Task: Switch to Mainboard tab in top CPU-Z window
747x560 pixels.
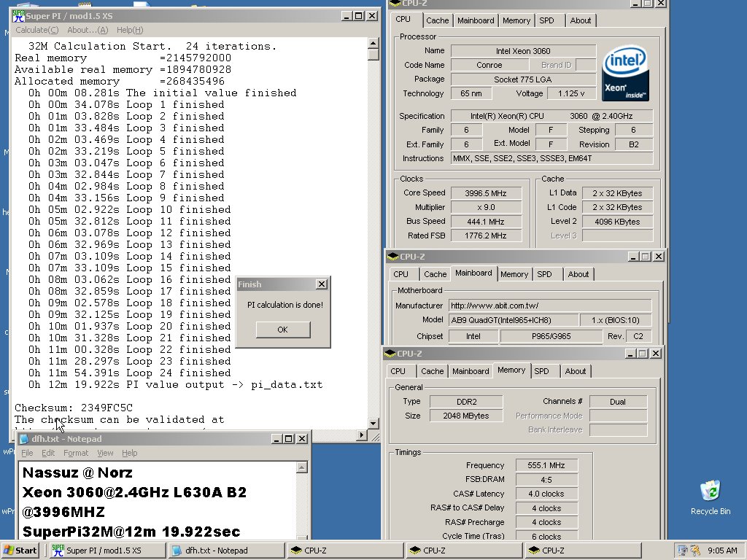Action: click(x=476, y=20)
